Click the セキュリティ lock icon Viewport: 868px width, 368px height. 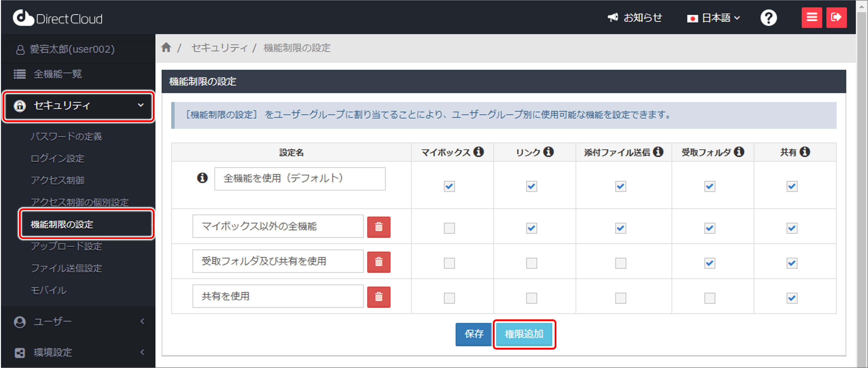coord(19,106)
